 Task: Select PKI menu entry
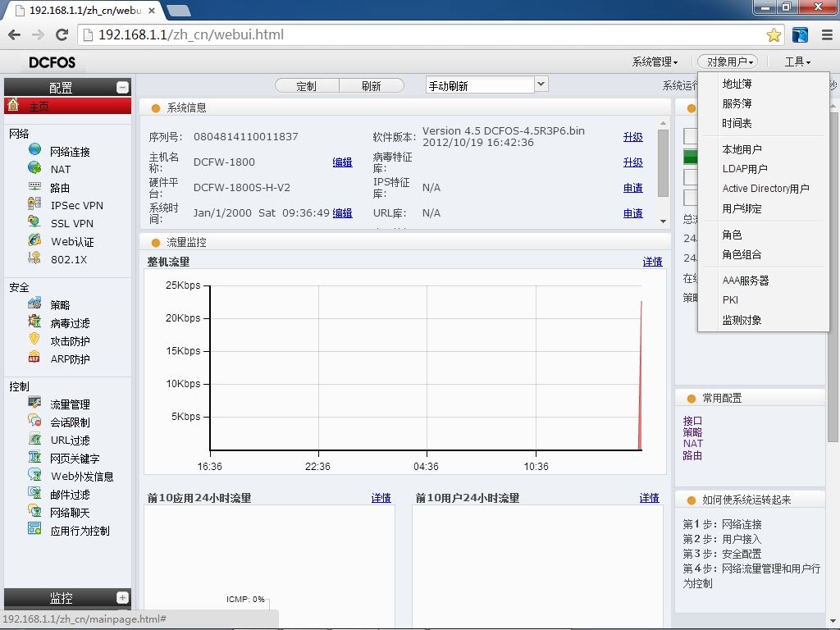pos(730,300)
